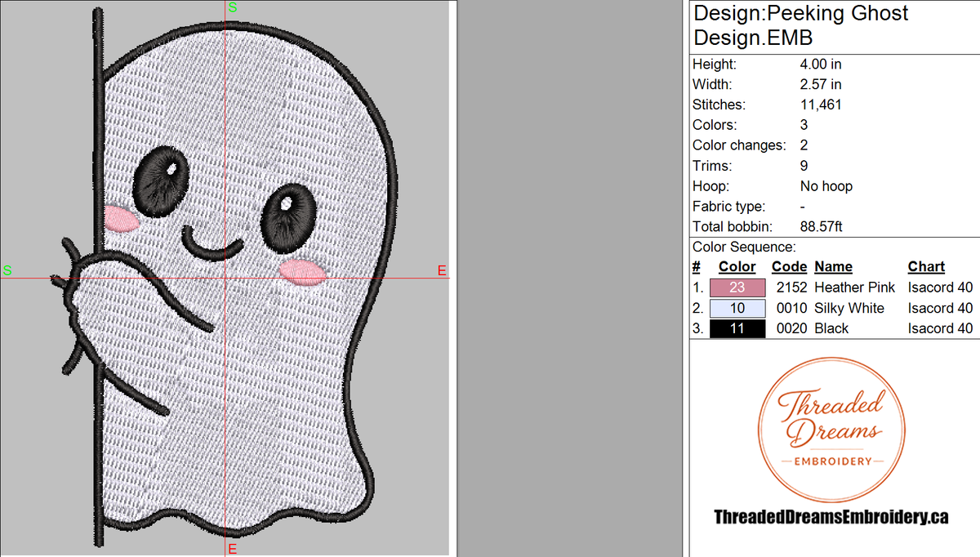Click the total bobbin value 88.57ft
Screen dimensions: 980x557
[822, 227]
